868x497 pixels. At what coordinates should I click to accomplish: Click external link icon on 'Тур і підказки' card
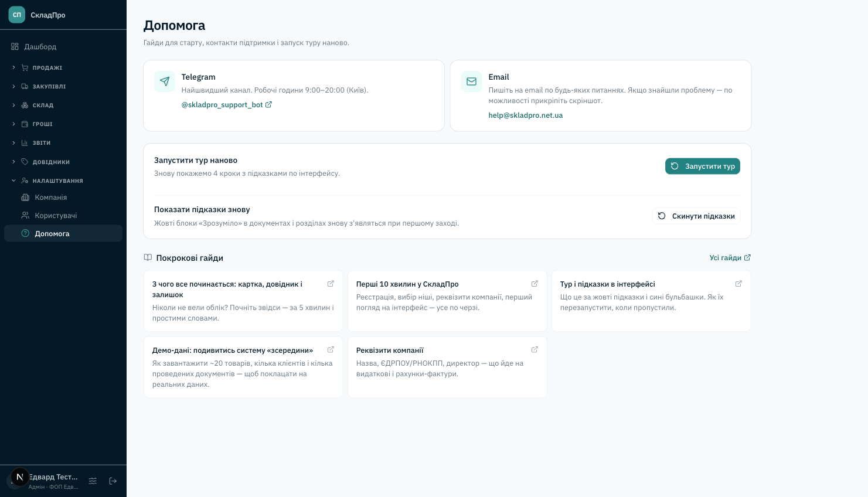[738, 284]
